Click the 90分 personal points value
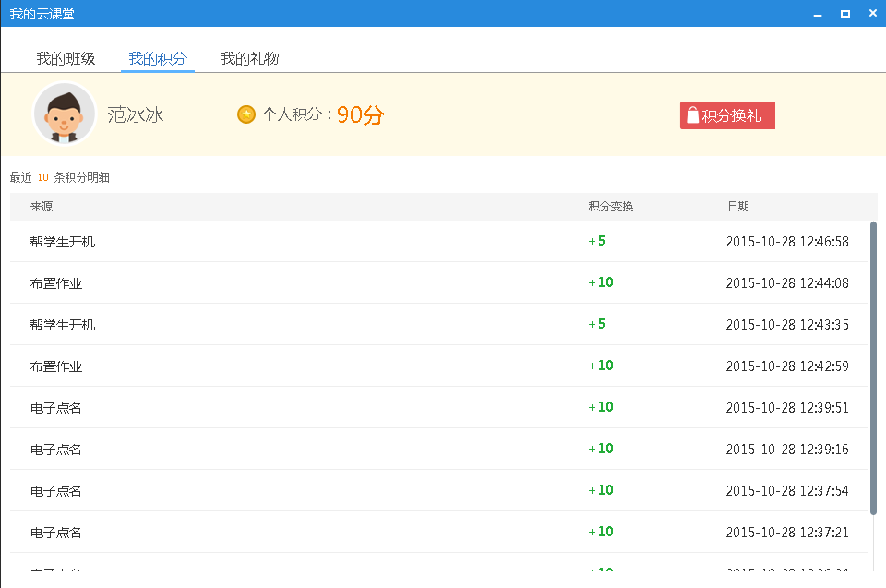 tap(360, 115)
